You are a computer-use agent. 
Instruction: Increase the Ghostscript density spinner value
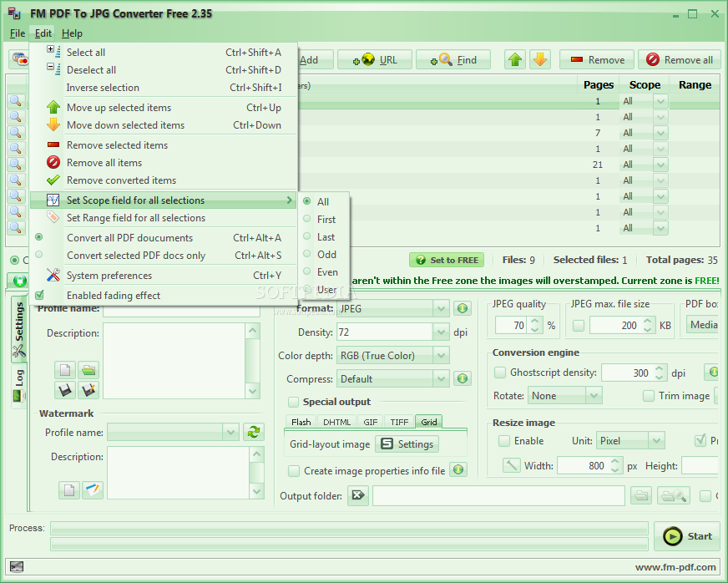click(x=660, y=369)
